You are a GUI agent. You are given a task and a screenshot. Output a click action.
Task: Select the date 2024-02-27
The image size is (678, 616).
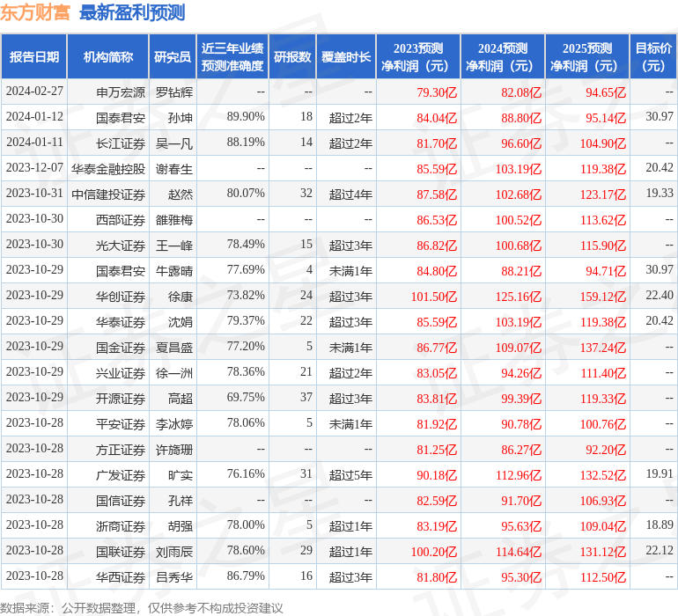click(x=34, y=92)
